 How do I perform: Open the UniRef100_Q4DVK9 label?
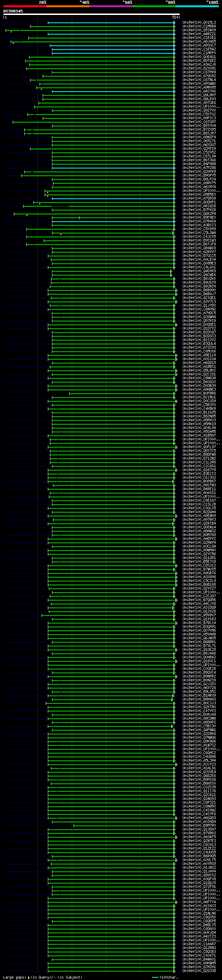coord(199,271)
